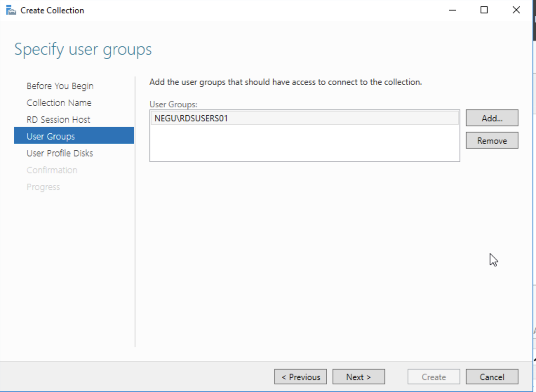Image resolution: width=536 pixels, height=392 pixels.
Task: Click the greyed-out Confirmation step
Action: 52,170
